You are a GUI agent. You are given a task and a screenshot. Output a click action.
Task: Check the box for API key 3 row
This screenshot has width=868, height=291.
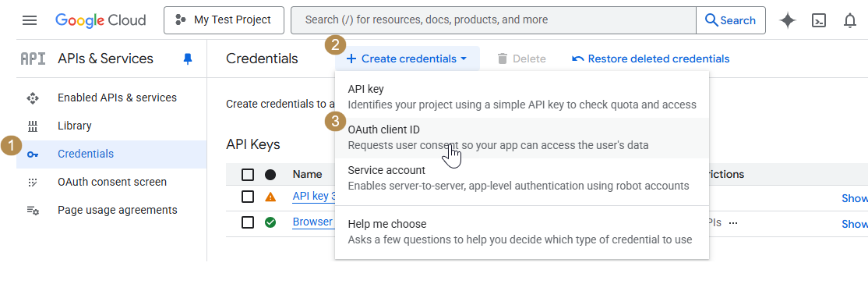coord(248,197)
